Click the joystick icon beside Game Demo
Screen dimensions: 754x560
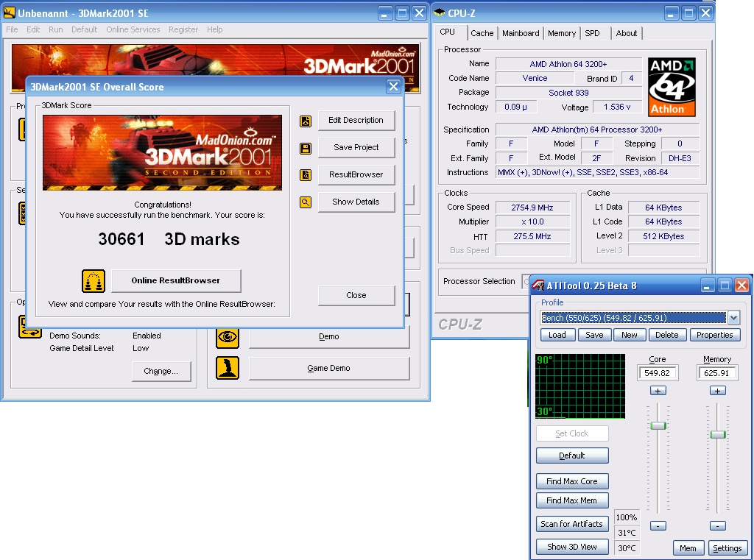coord(228,368)
